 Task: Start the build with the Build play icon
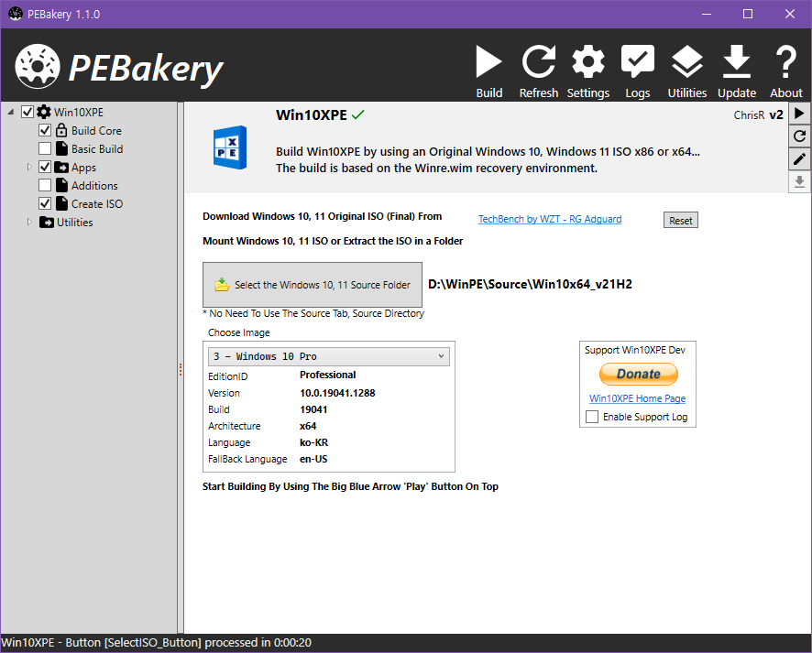[x=488, y=62]
